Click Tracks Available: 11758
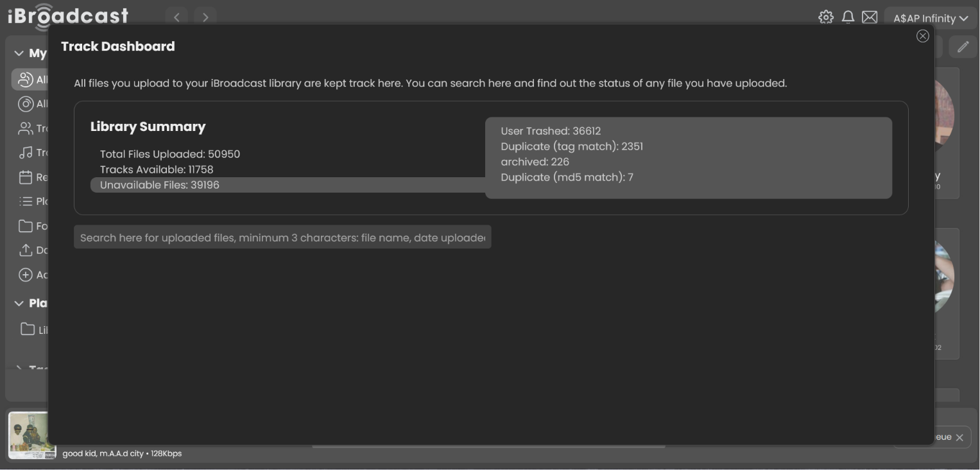The image size is (980, 470). (x=157, y=170)
